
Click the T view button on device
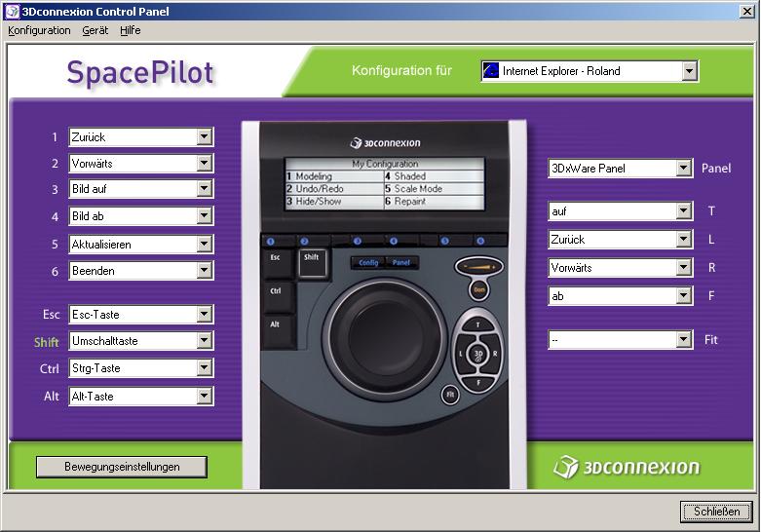pos(477,324)
